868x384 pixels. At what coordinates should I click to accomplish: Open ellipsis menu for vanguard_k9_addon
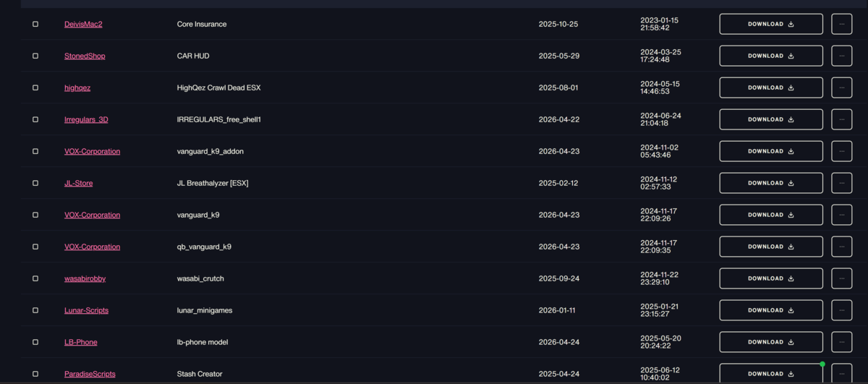click(841, 151)
